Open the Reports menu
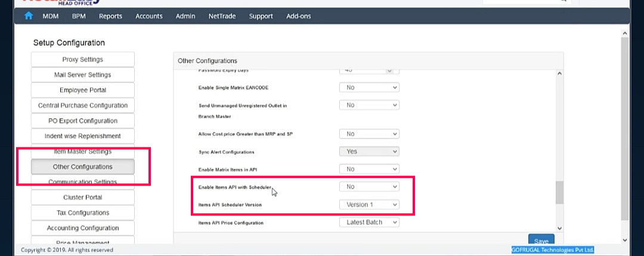The width and height of the screenshot is (644, 256). click(x=110, y=16)
